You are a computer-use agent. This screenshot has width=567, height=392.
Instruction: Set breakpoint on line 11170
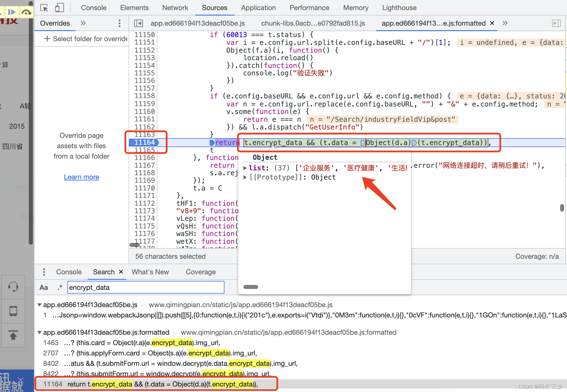(x=145, y=188)
